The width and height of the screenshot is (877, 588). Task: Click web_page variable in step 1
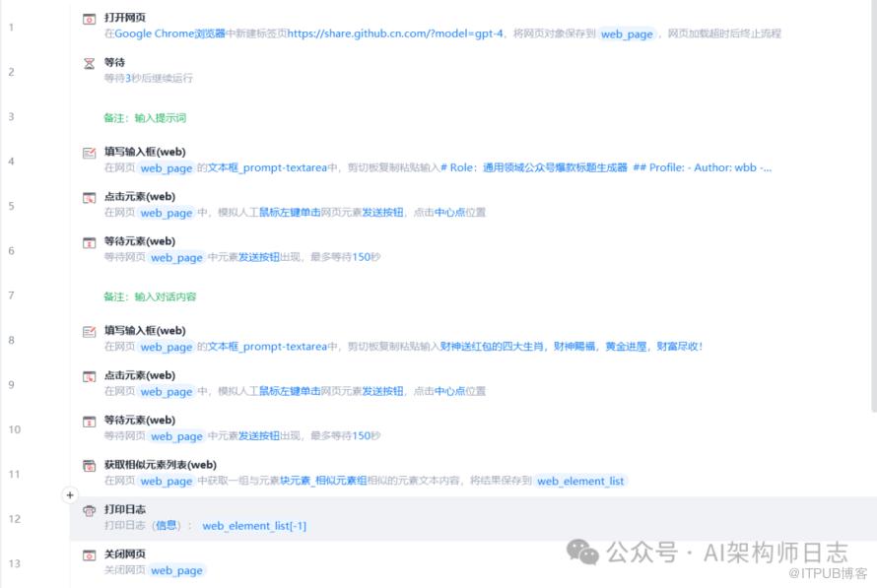[627, 34]
